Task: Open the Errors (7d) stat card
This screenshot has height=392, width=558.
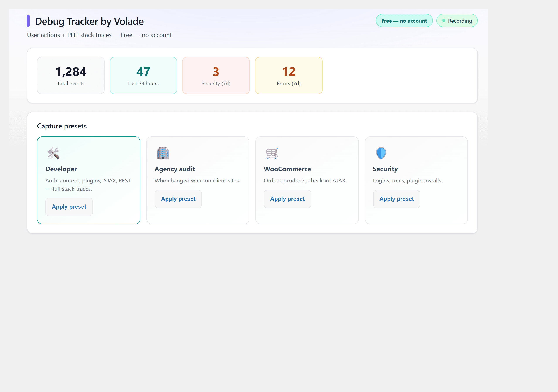Action: (289, 76)
